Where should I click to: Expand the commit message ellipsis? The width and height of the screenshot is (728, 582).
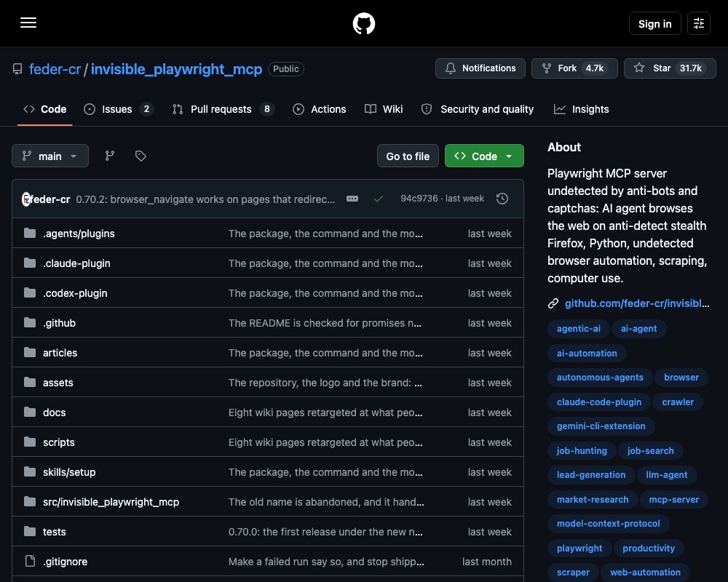tap(352, 199)
